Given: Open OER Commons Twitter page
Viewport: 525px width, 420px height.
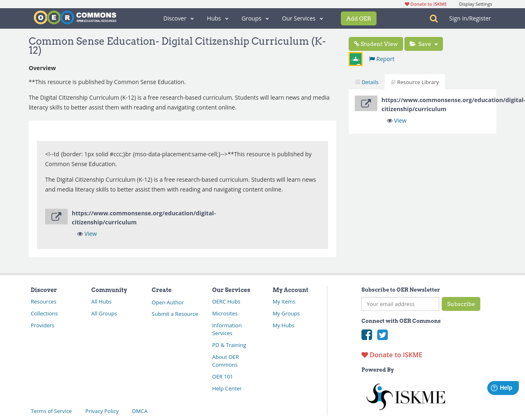Looking at the screenshot, I should (382, 334).
